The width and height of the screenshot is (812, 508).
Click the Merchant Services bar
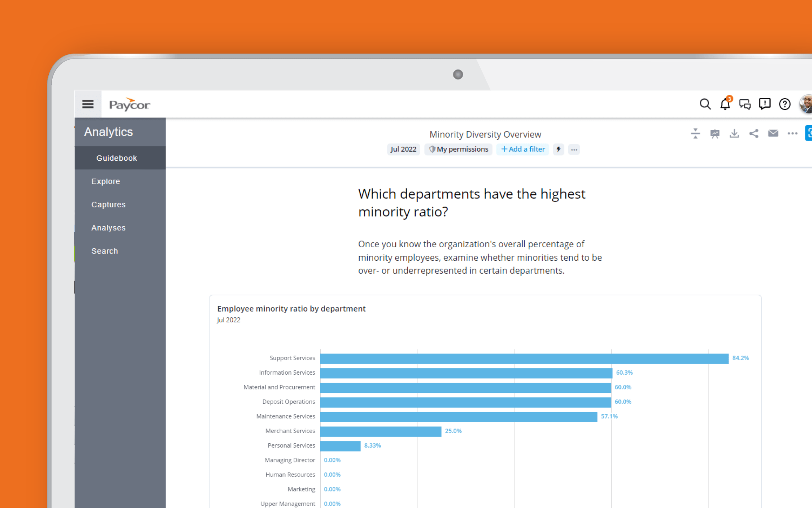coord(381,431)
